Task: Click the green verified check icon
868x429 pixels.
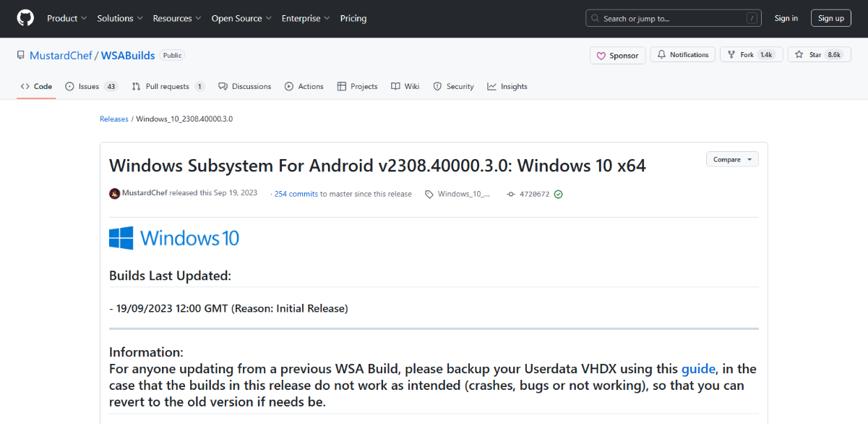Action: coord(558,194)
